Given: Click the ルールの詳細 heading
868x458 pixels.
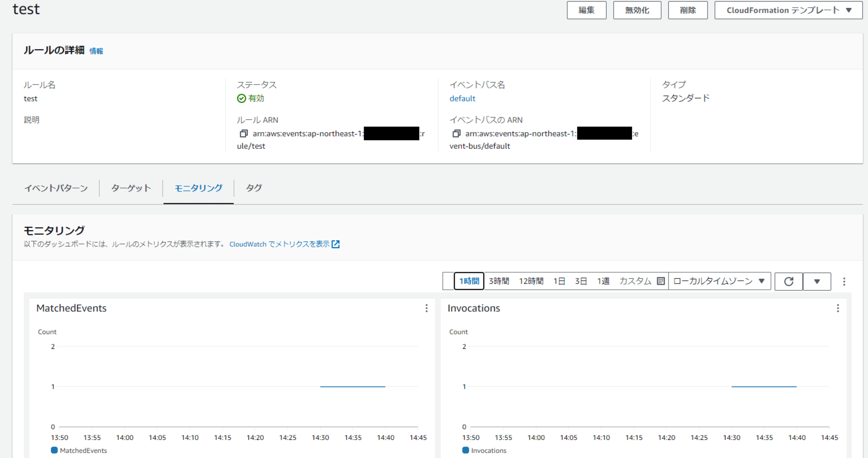Looking at the screenshot, I should (x=54, y=50).
